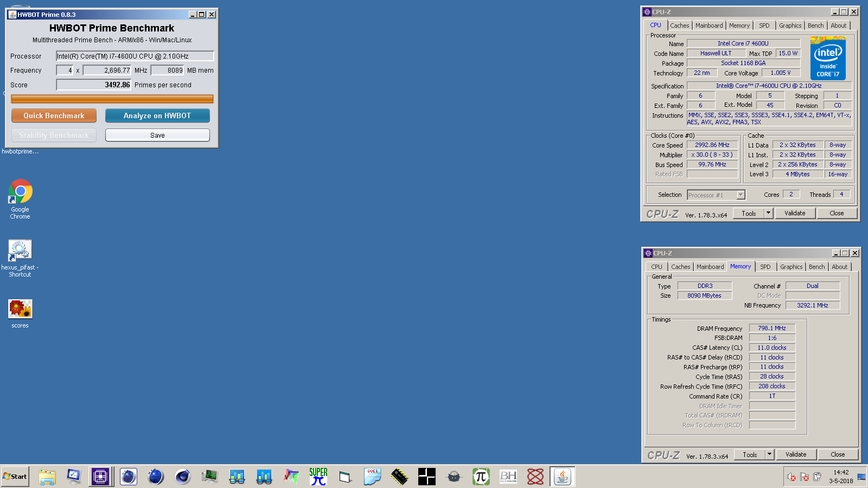Click Analyze on HWBOT button

(x=157, y=115)
